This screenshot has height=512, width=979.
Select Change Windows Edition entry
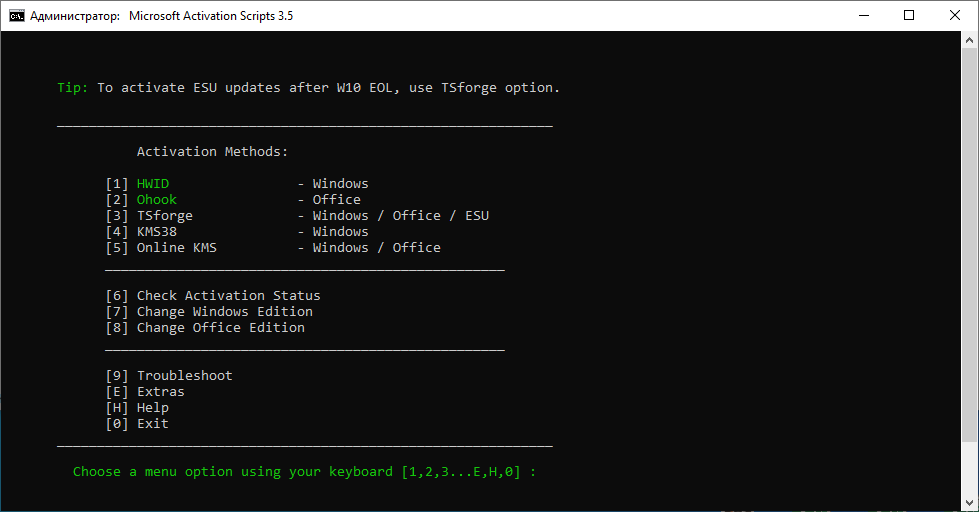224,312
